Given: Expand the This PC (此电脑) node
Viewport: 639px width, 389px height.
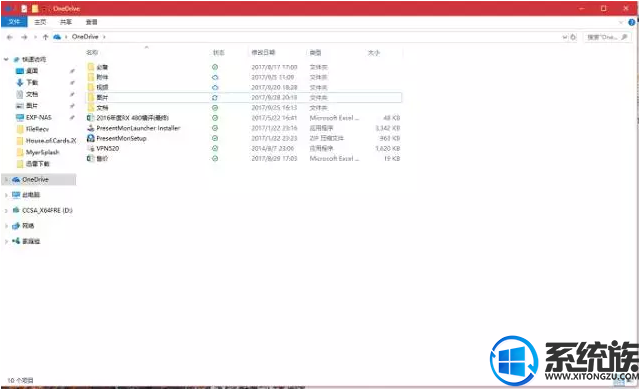Looking at the screenshot, I should click(x=6, y=195).
